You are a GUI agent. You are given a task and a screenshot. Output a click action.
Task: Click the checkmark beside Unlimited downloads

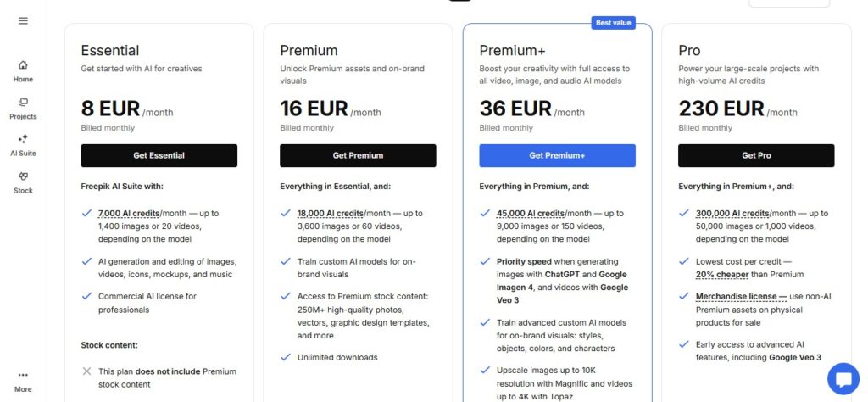(286, 357)
